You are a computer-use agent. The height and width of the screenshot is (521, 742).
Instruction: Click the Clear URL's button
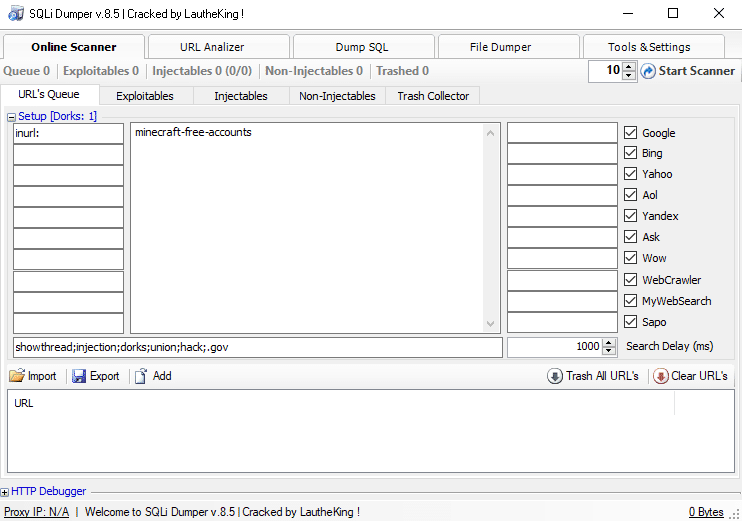[690, 376]
